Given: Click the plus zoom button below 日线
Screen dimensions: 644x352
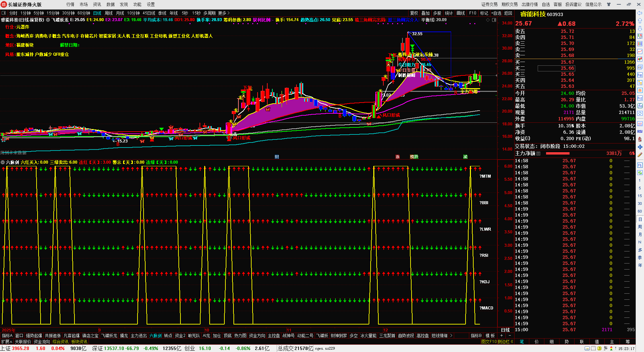Looking at the screenshot, I should click(x=502, y=336).
